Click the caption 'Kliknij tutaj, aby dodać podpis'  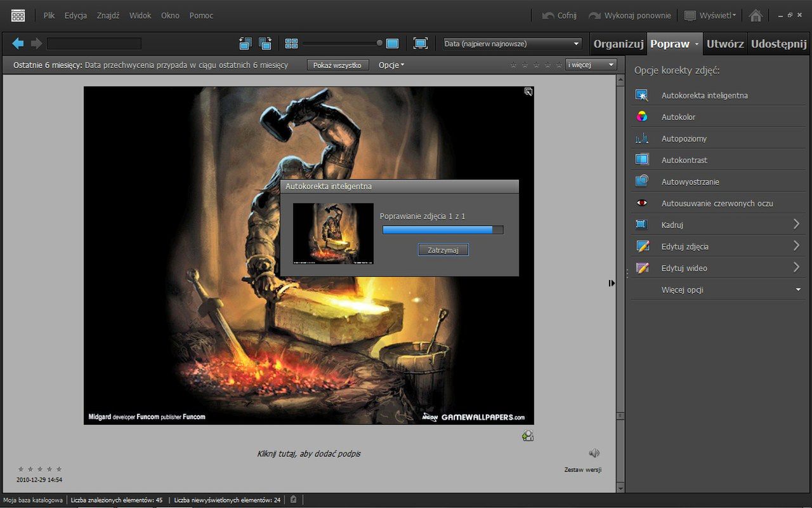pyautogui.click(x=309, y=453)
